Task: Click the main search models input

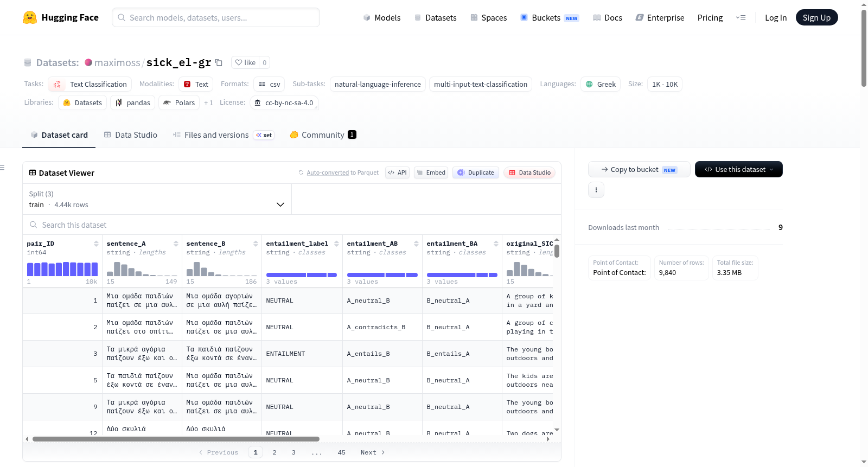Action: (216, 17)
